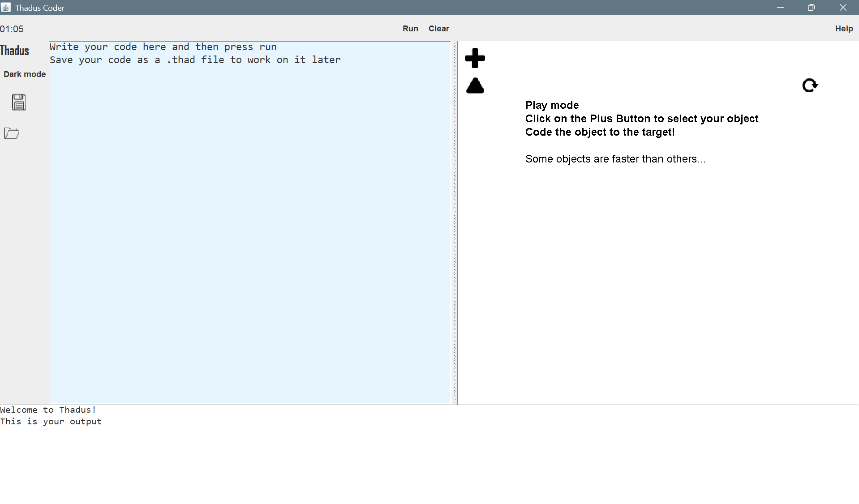The image size is (859, 504).
Task: Click the output console welcome text
Action: coord(48,410)
